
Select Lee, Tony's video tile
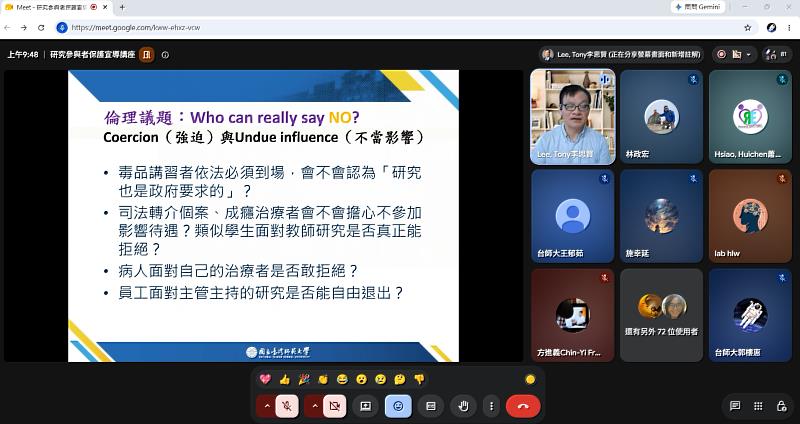tap(572, 117)
